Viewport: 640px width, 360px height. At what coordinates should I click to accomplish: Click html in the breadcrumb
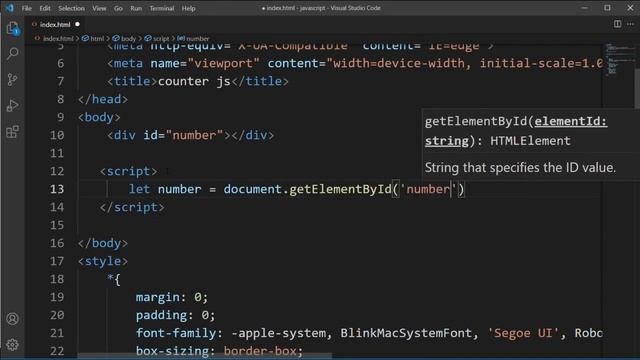(97, 38)
